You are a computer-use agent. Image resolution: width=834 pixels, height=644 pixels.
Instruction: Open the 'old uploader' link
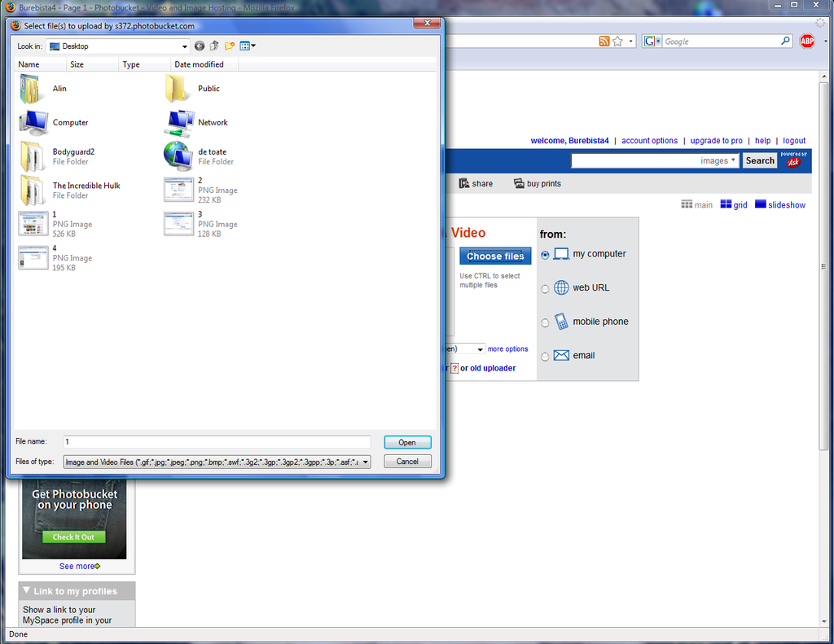(x=493, y=368)
